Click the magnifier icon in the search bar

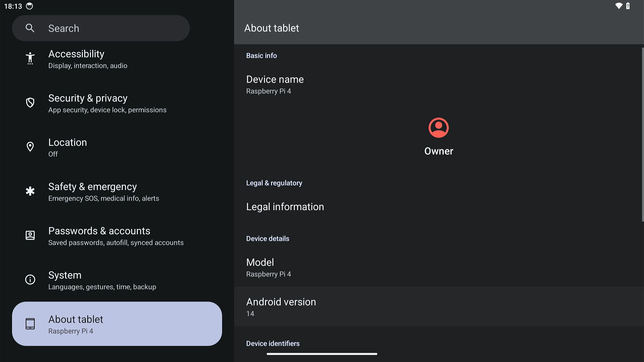30,28
